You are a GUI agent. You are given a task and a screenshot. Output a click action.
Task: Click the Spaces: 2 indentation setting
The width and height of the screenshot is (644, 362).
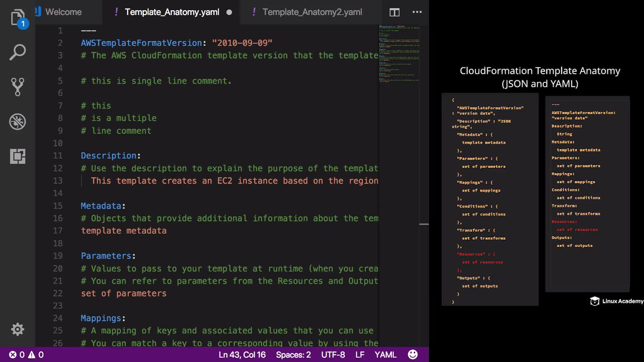tap(293, 355)
